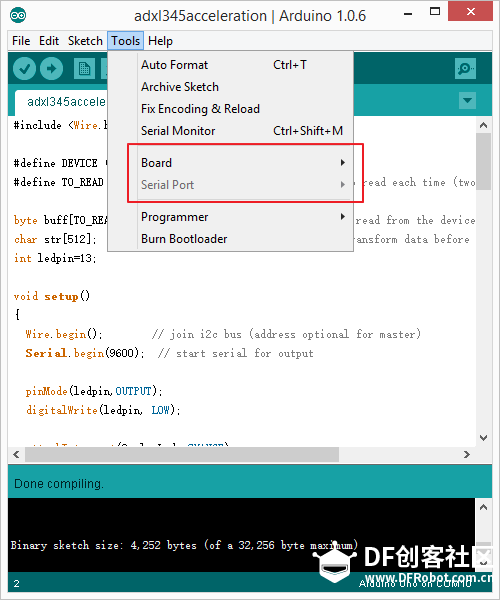500x600 pixels.
Task: Click the Verify checkmark icon
Action: click(x=24, y=69)
